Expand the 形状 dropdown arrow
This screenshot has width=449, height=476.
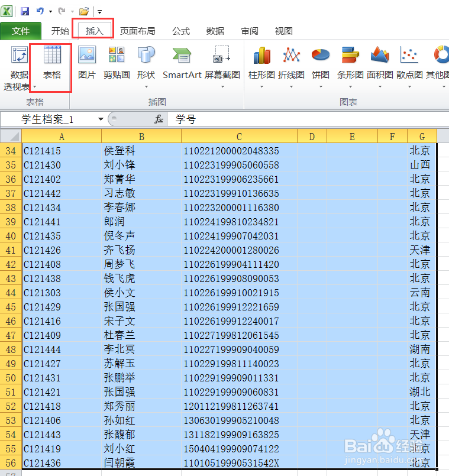[146, 87]
